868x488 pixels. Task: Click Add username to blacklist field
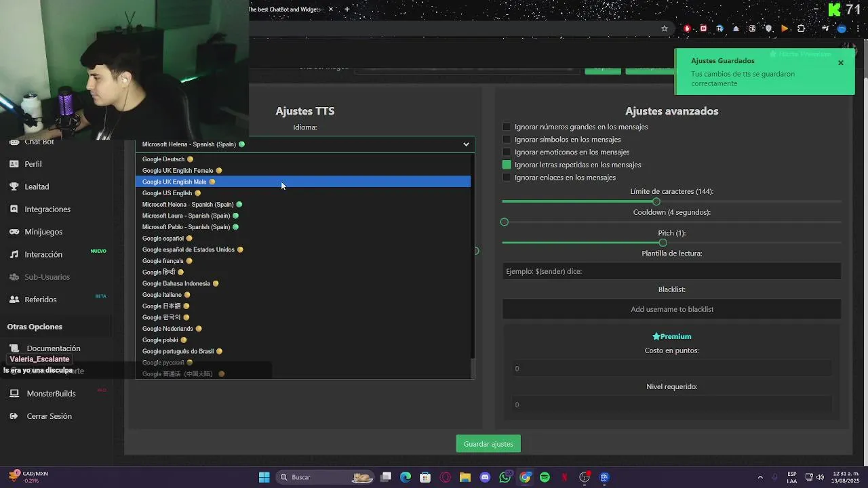coord(671,309)
